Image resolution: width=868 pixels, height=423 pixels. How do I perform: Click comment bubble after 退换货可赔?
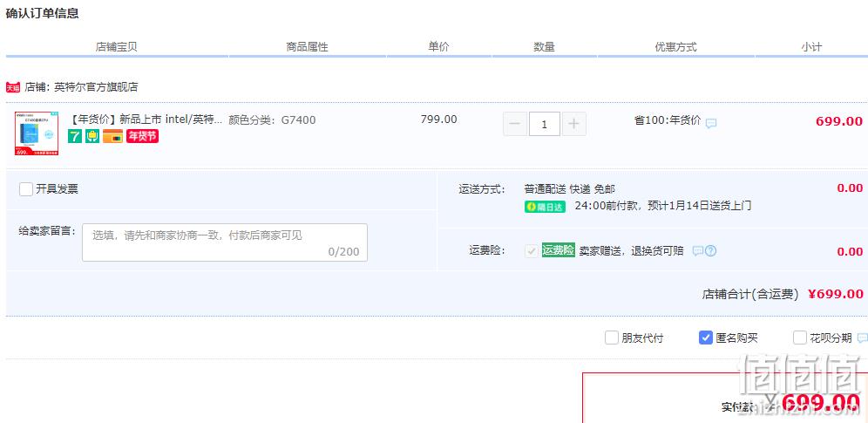[698, 251]
